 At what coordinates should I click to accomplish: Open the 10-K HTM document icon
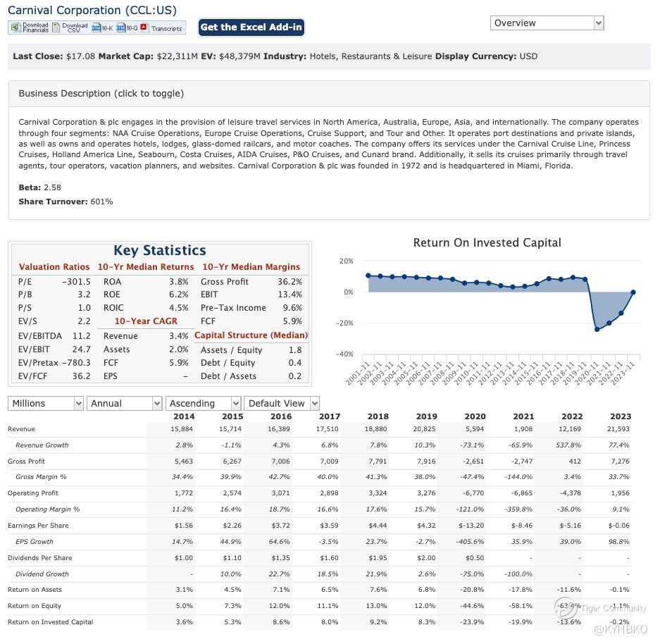click(96, 27)
